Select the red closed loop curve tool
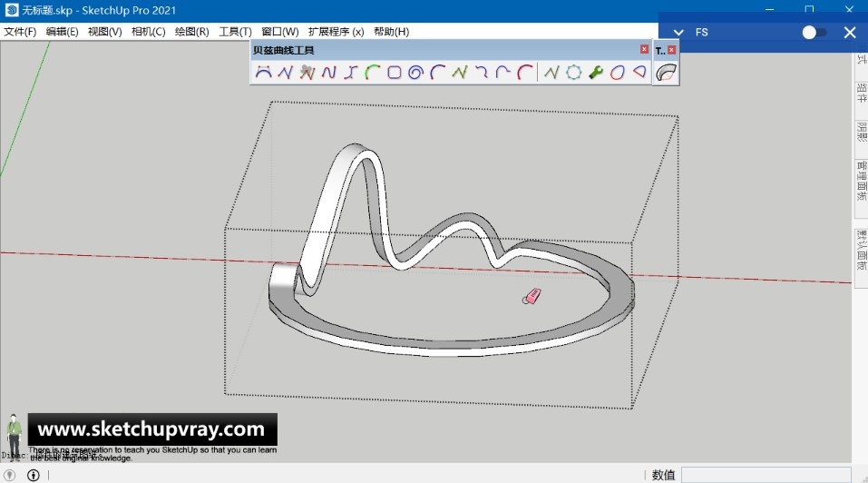The width and height of the screenshot is (868, 483). 618,73
